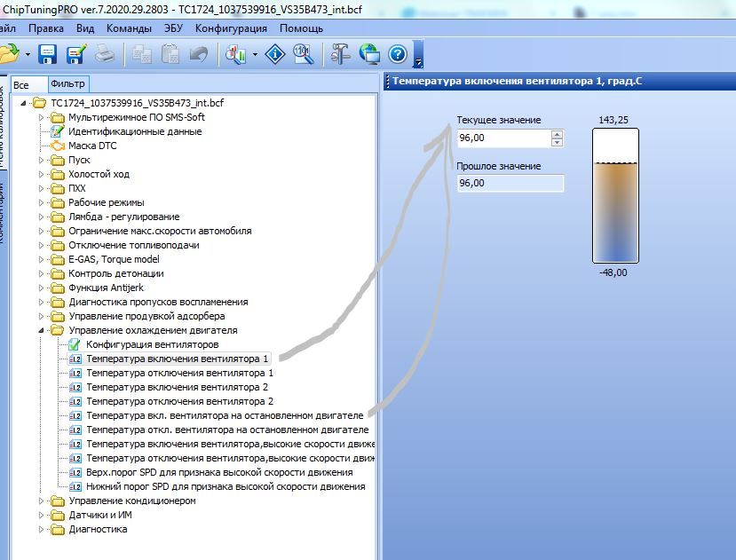Screen dimensions: 736x560
Task: Open the Правка menu
Action: tap(46, 28)
